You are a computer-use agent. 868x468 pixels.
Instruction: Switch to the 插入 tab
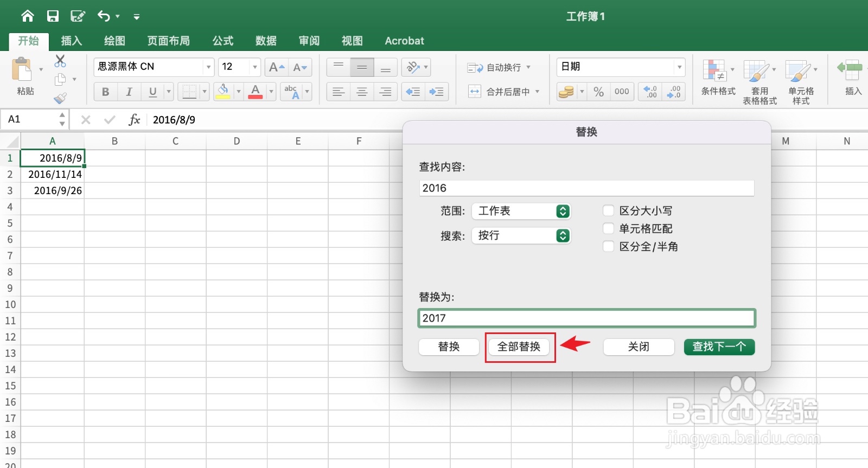[x=71, y=41]
